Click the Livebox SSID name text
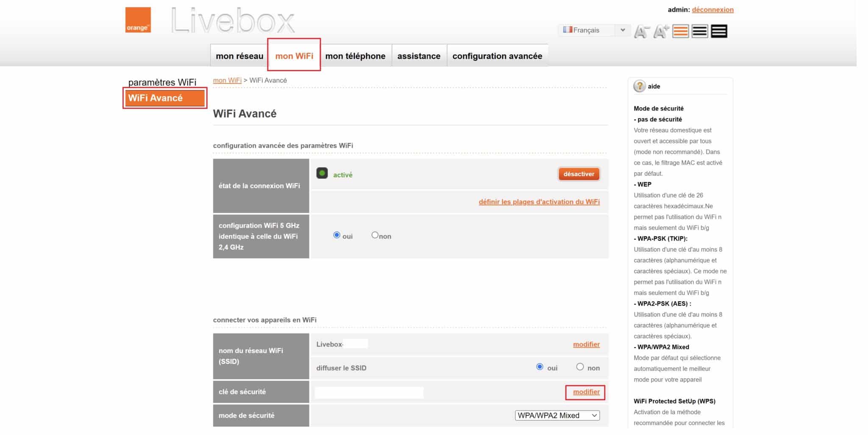This screenshot has width=868, height=435. pyautogui.click(x=330, y=344)
